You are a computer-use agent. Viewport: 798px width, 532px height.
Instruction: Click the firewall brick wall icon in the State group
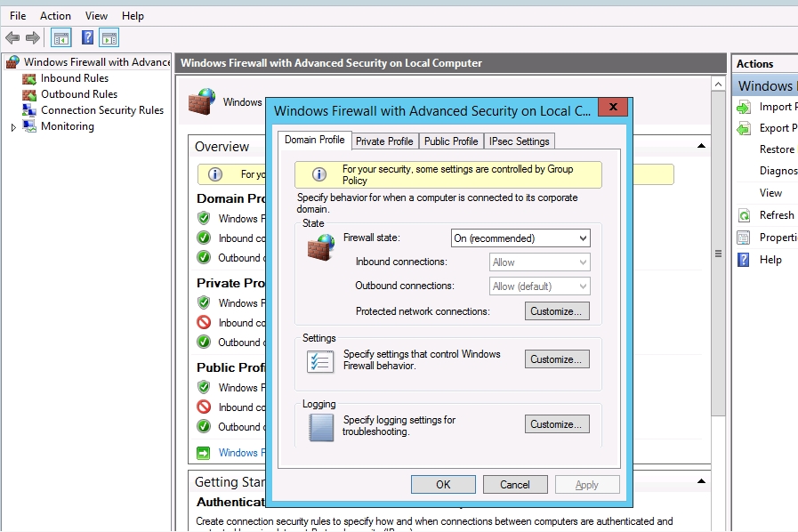point(321,247)
